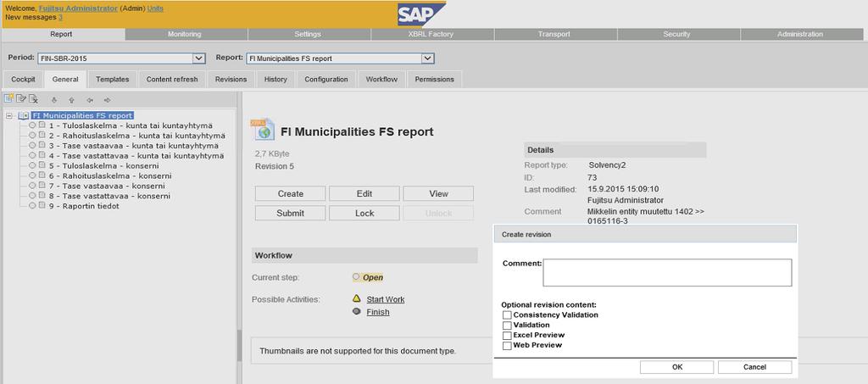Click the move down arrow icon
Screen dimensions: 868x384
point(53,100)
